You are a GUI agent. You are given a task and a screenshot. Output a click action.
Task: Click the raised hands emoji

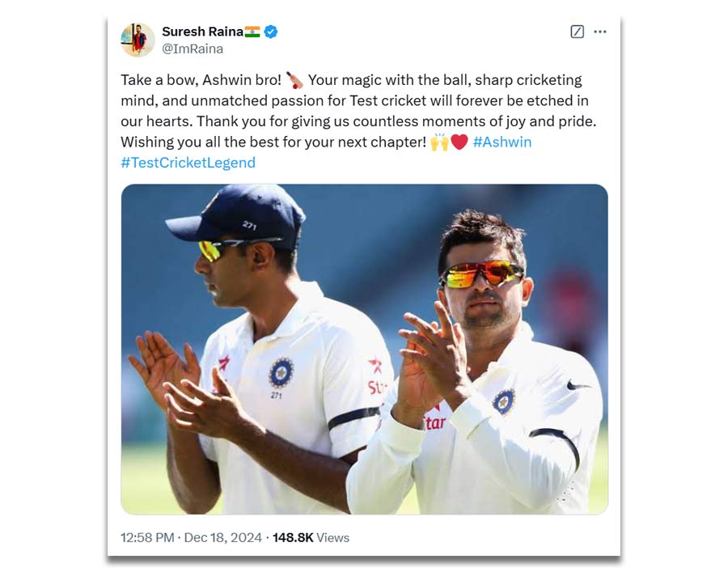(x=439, y=142)
